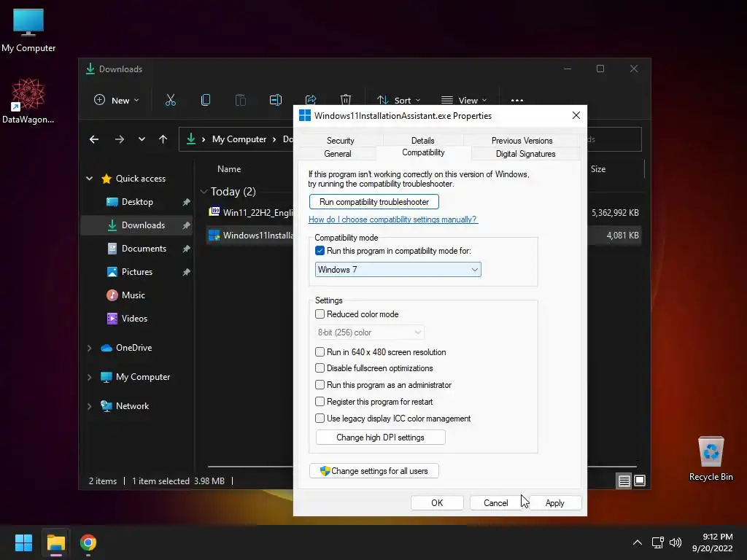Enable Run this program as an administrator
Screen dimensions: 747x560
(320, 384)
